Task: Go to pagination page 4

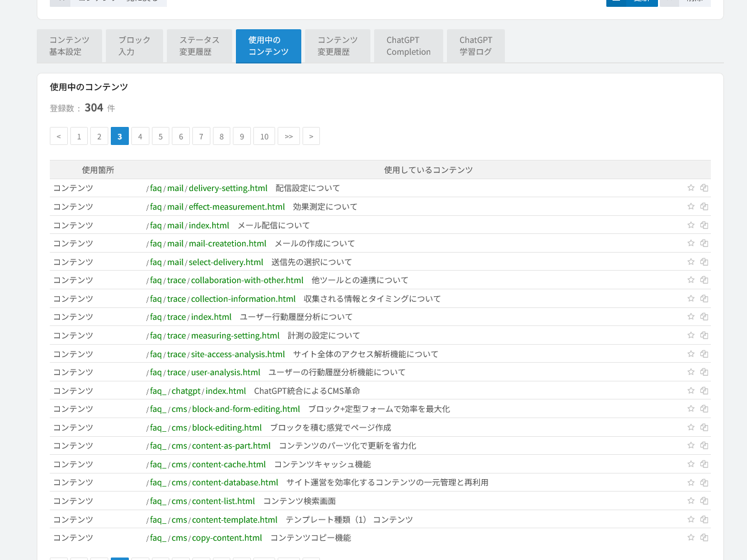Action: click(140, 136)
